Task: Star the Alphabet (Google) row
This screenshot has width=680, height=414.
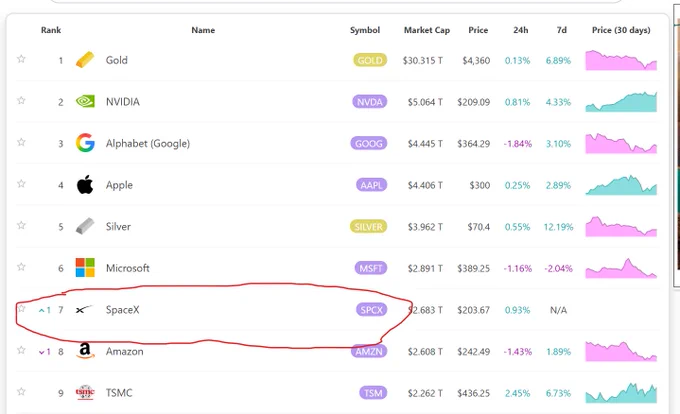Action: coord(21,142)
